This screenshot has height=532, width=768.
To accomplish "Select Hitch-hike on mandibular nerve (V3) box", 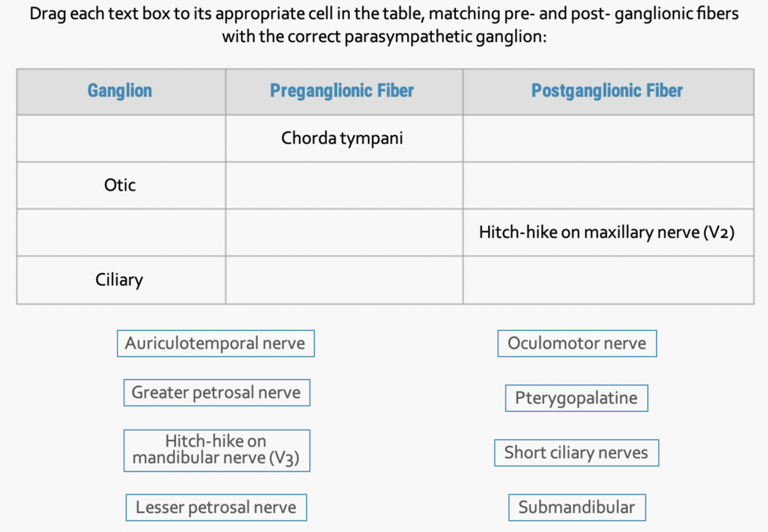I will point(216,450).
